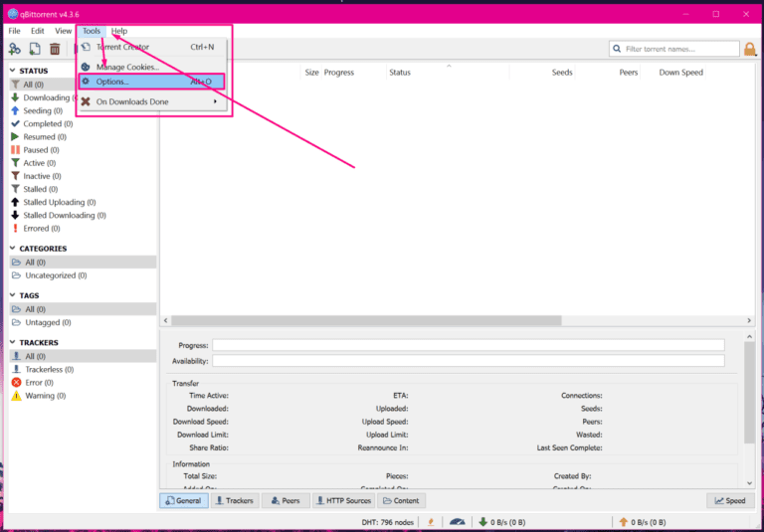
Task: Switch to the Content tab
Action: 401,500
